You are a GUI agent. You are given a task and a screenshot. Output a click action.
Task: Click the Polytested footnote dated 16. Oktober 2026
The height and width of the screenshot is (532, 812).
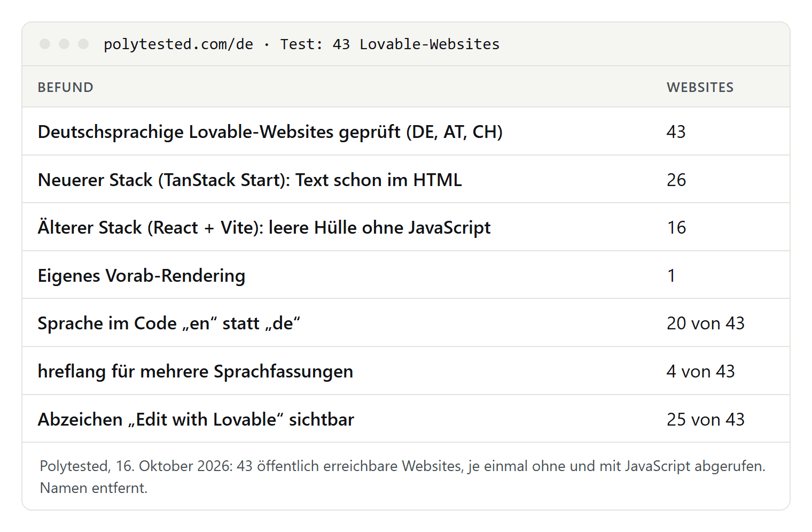403,477
